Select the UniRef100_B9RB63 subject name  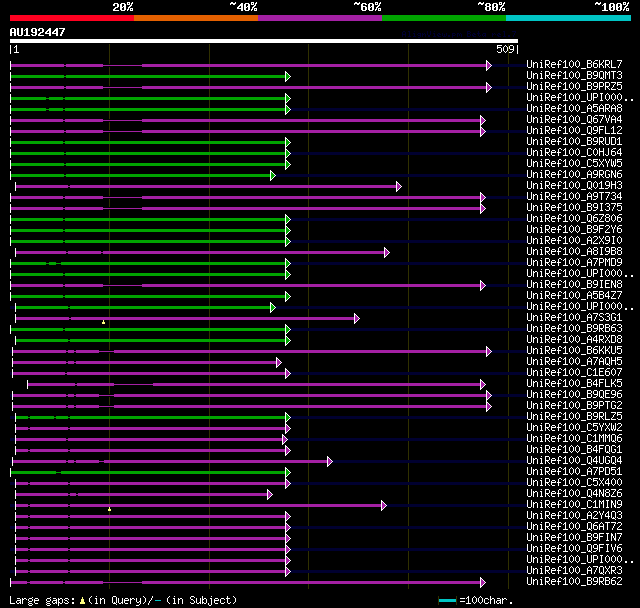point(574,328)
